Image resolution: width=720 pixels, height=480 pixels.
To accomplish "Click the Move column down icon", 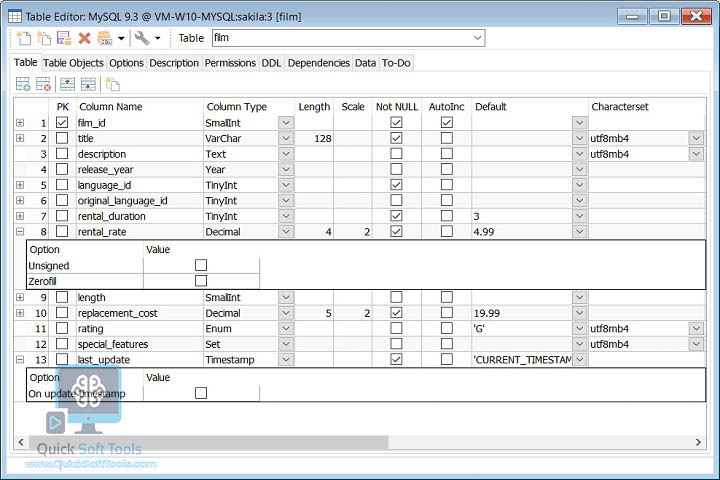I will (88, 84).
